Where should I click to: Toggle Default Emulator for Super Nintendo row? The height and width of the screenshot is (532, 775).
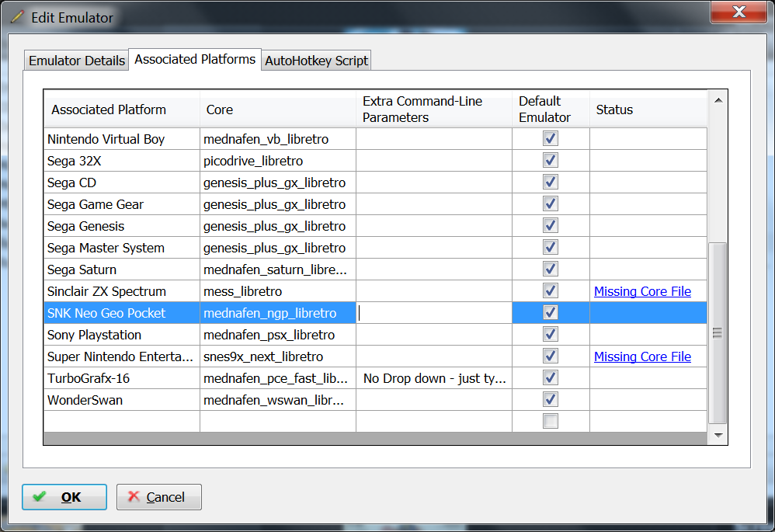pyautogui.click(x=551, y=356)
